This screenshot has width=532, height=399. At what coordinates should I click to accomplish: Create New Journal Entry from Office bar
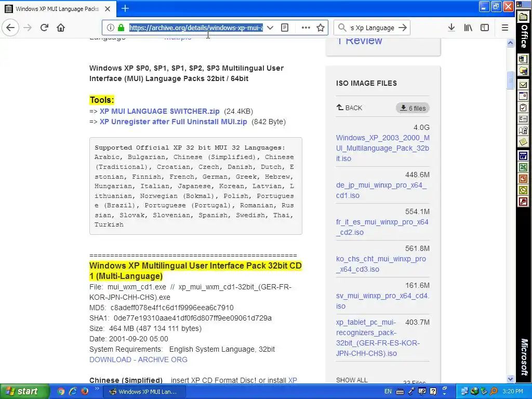click(x=523, y=130)
